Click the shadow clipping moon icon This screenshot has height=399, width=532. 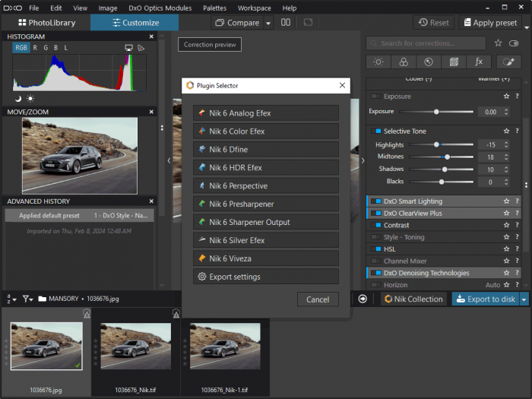tap(18, 99)
